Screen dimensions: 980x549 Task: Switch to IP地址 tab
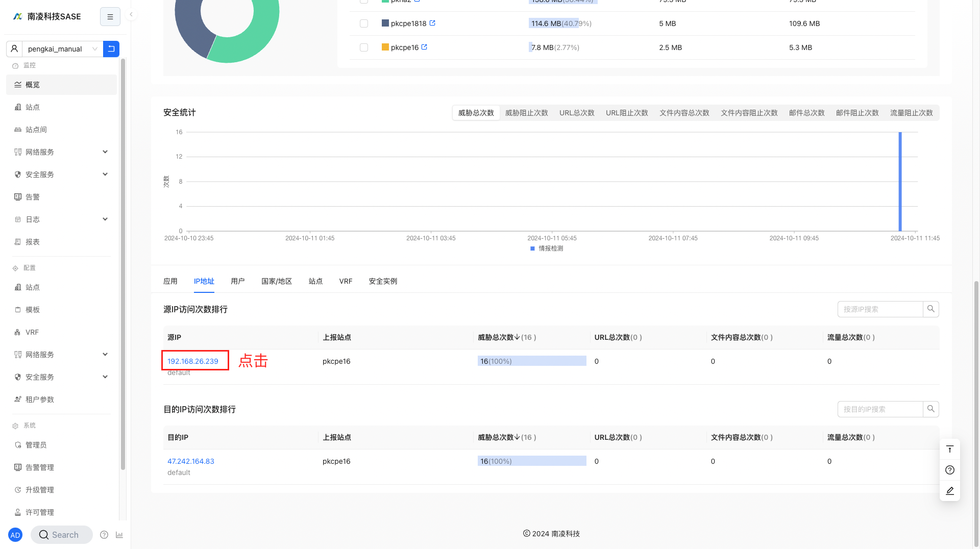[x=204, y=281]
